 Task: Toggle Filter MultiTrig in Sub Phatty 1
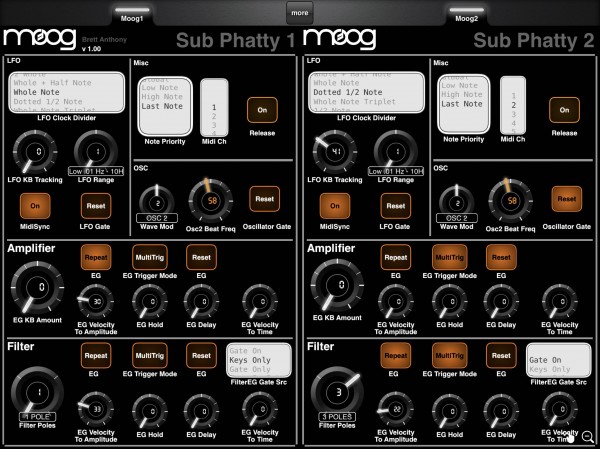pos(150,356)
